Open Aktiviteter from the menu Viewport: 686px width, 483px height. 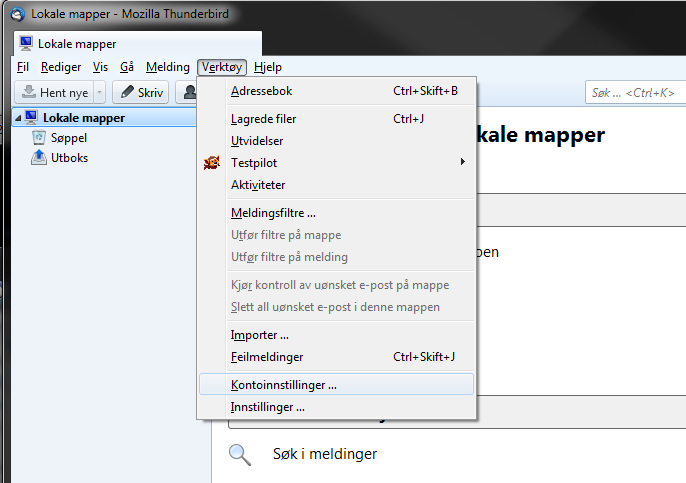(x=336, y=185)
